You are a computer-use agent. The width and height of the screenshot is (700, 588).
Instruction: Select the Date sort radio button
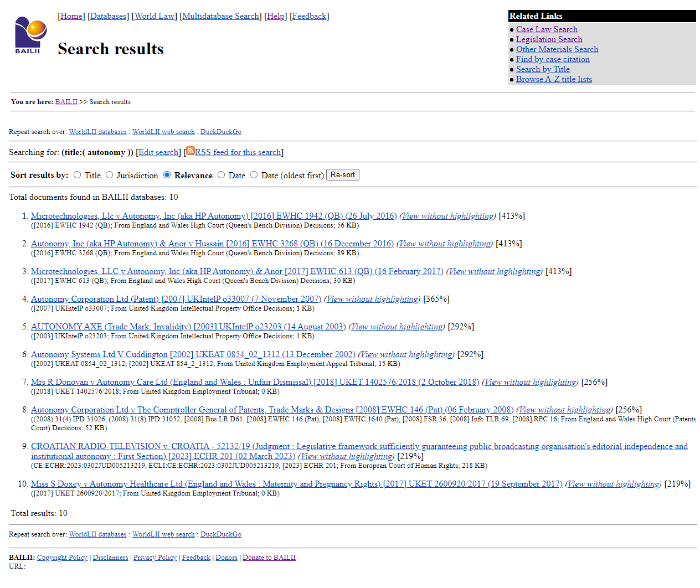222,175
